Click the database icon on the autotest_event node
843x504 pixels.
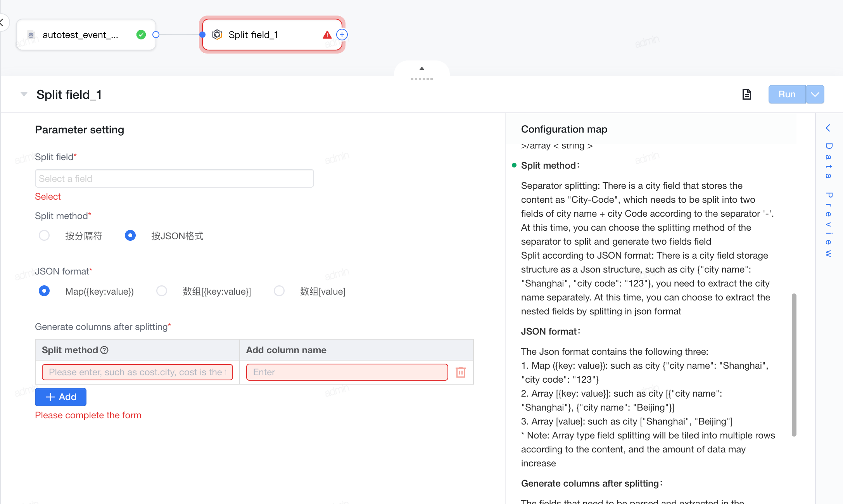[x=31, y=35]
